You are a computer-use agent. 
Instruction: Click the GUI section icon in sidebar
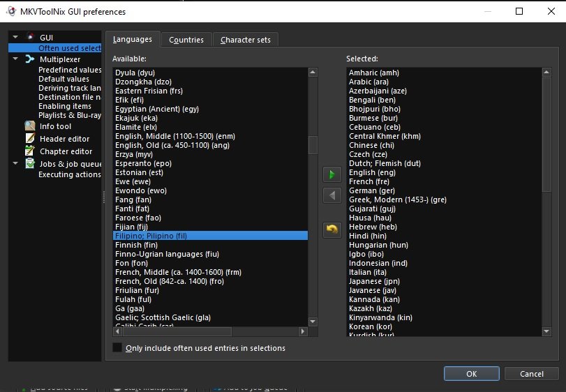(x=30, y=37)
